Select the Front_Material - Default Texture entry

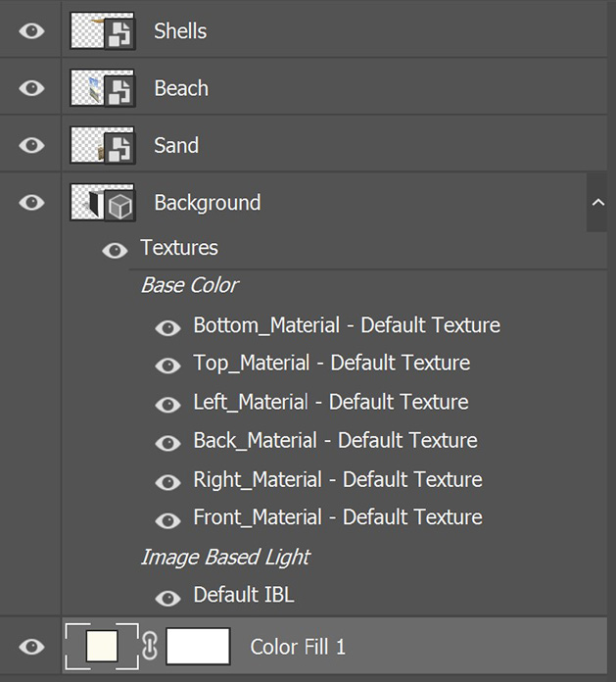click(x=338, y=517)
